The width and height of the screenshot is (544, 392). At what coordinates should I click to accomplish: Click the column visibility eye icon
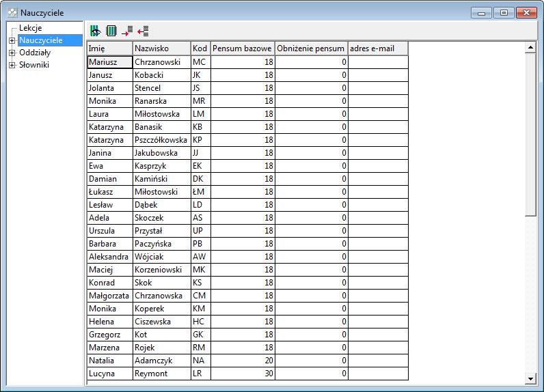pyautogui.click(x=96, y=31)
